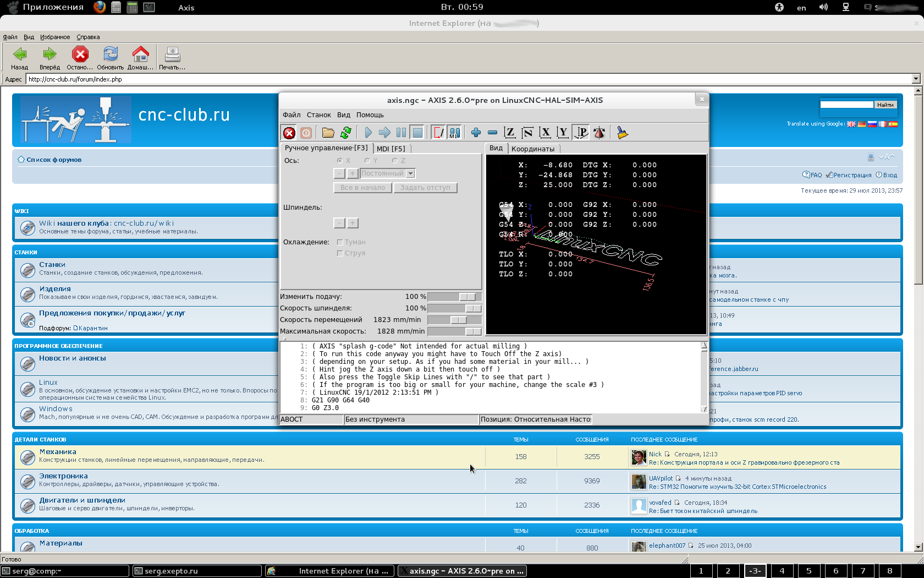Image resolution: width=924 pixels, height=578 pixels.
Task: Click the Найти search button on forum
Action: pyautogui.click(x=886, y=105)
